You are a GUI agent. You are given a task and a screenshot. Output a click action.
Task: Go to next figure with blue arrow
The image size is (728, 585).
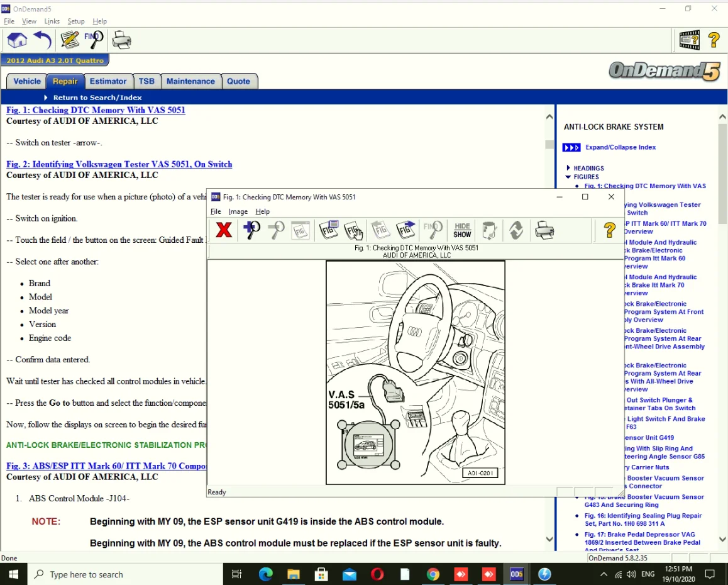pyautogui.click(x=405, y=230)
